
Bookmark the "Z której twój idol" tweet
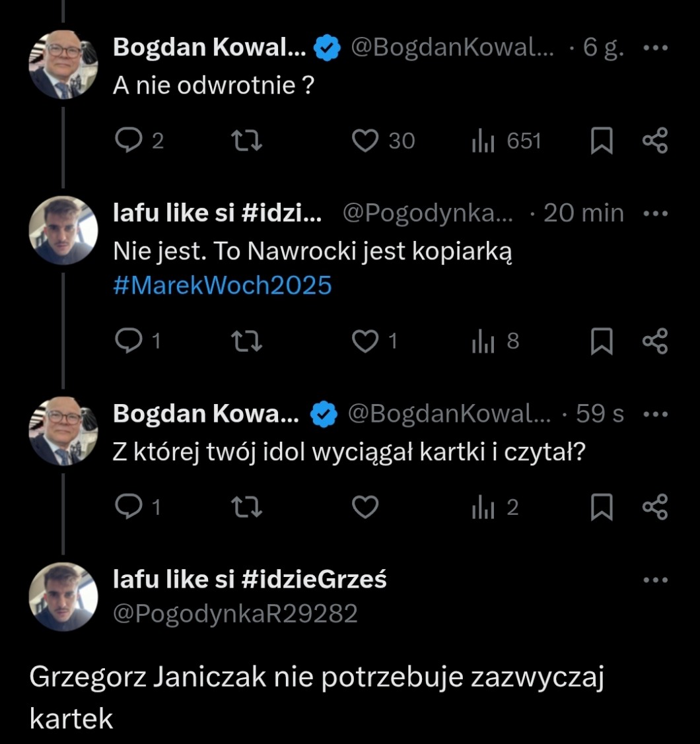pyautogui.click(x=601, y=507)
